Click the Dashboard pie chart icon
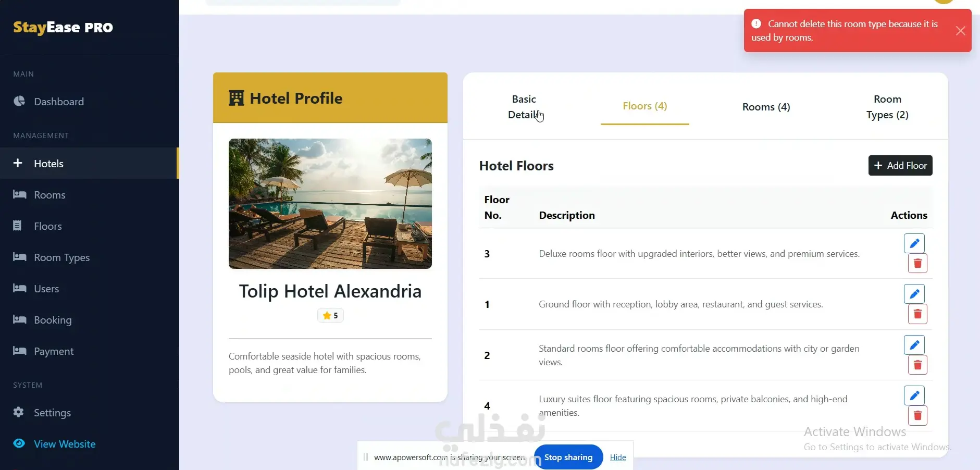The width and height of the screenshot is (980, 470). coord(19,101)
